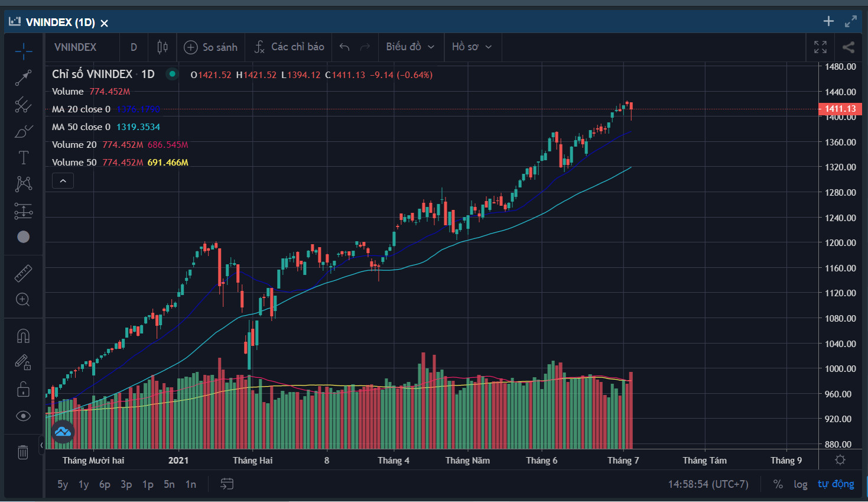Switch to the 6p time range
868x502 pixels.
tap(105, 484)
